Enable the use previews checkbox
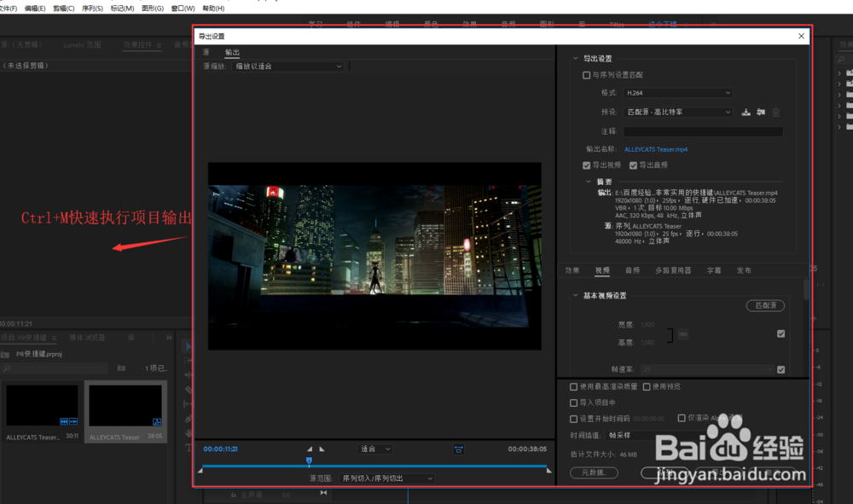 [647, 386]
